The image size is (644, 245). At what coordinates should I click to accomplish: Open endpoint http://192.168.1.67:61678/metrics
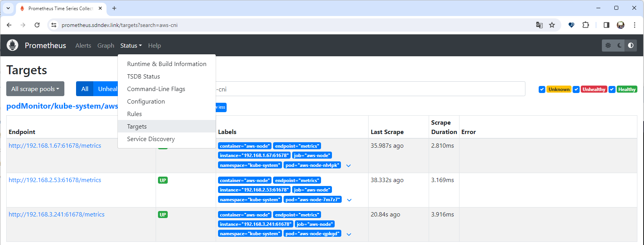tap(55, 145)
